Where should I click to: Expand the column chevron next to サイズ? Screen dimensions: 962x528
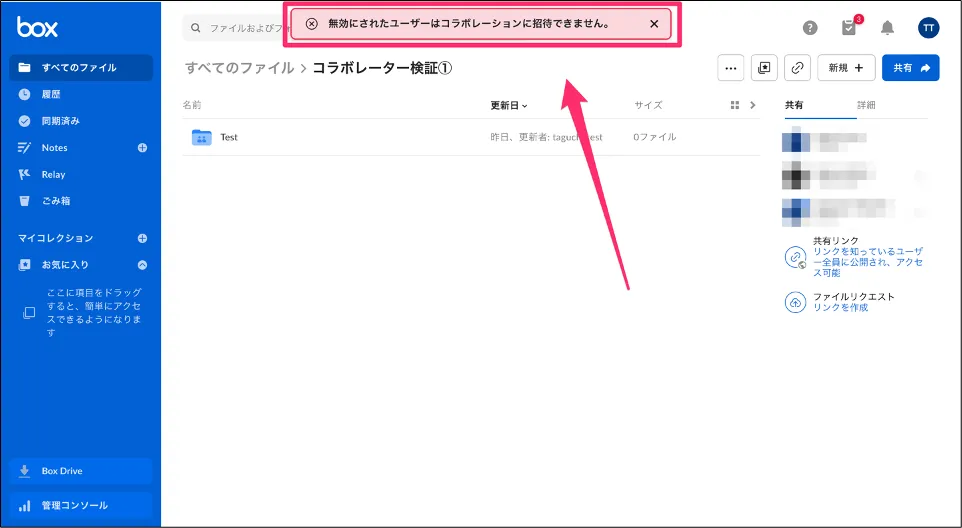(753, 105)
